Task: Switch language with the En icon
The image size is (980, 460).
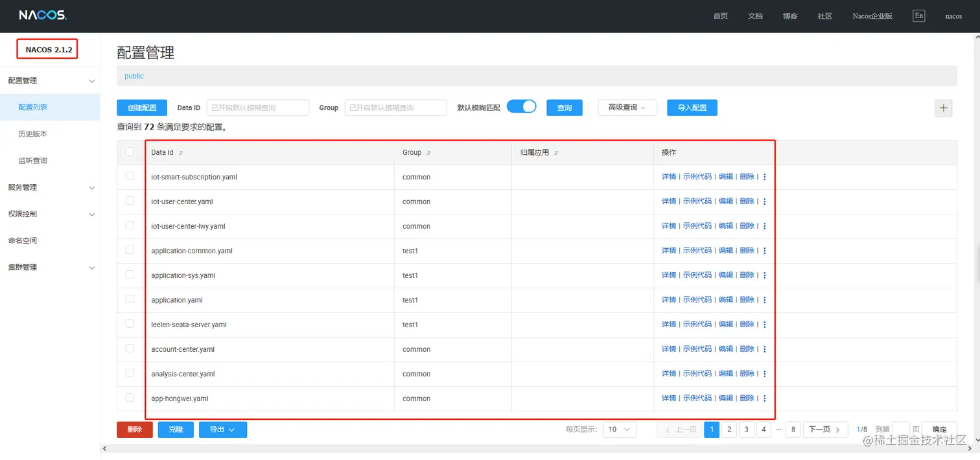Action: [x=918, y=16]
